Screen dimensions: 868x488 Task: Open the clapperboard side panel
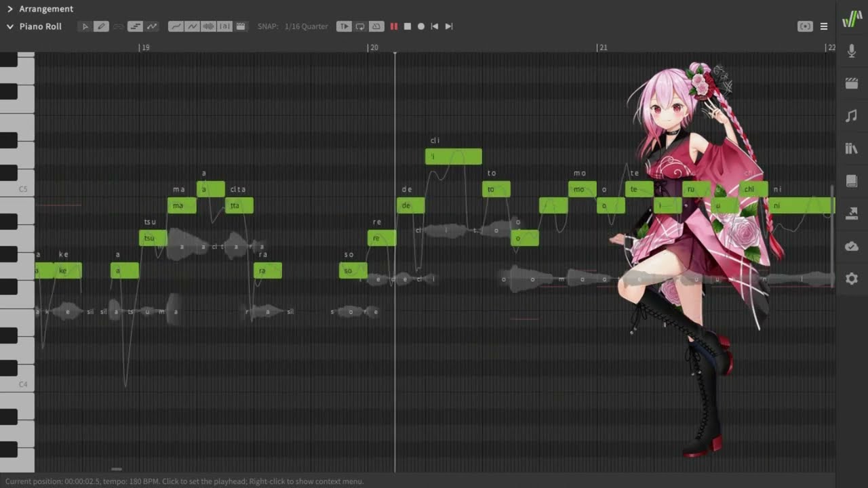(x=852, y=83)
